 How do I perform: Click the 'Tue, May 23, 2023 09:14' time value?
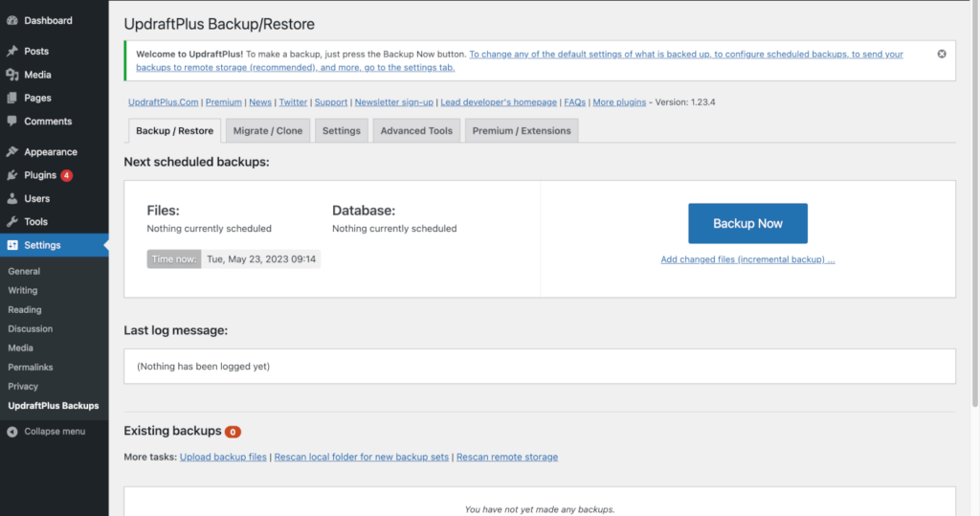261,258
